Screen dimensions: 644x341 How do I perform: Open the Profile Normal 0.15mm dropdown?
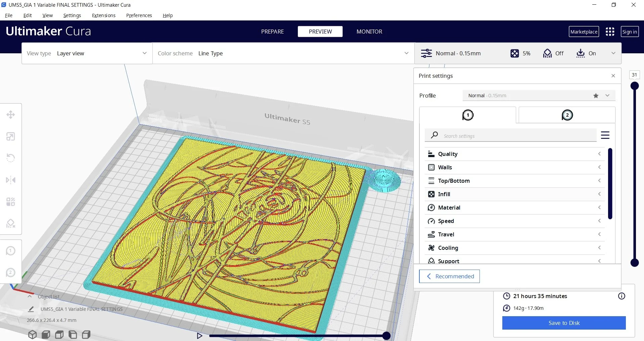coord(539,96)
